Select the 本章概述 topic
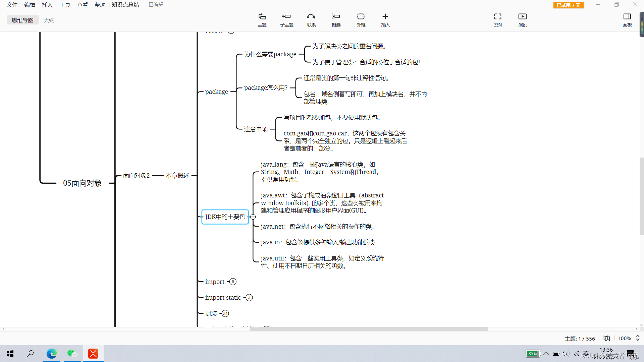Viewport: 644px width, 362px height. coord(178,175)
